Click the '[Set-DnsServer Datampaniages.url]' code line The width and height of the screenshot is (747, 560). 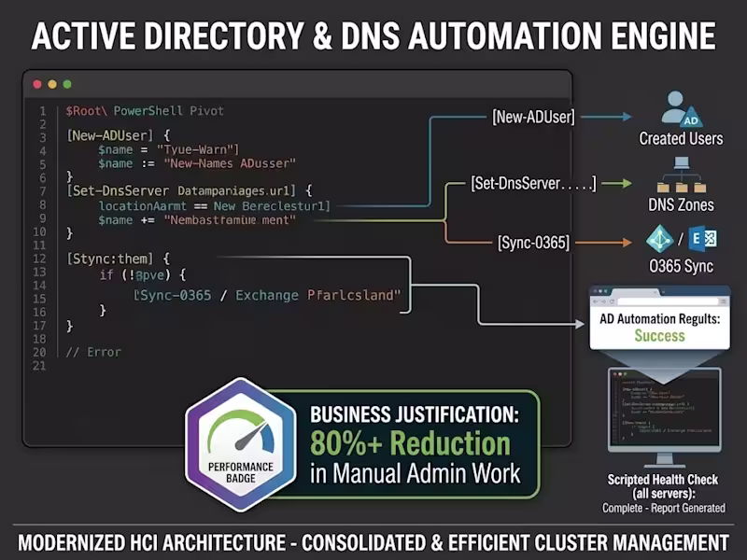point(190,191)
